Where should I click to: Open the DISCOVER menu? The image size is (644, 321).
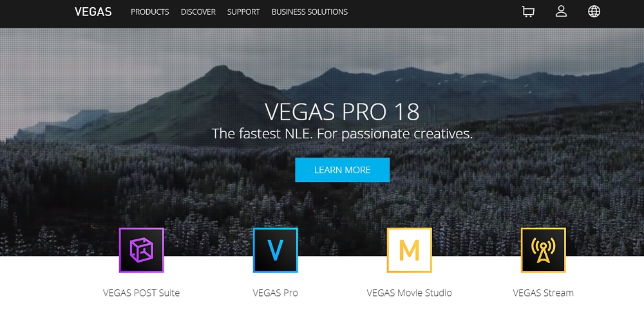pyautogui.click(x=198, y=12)
